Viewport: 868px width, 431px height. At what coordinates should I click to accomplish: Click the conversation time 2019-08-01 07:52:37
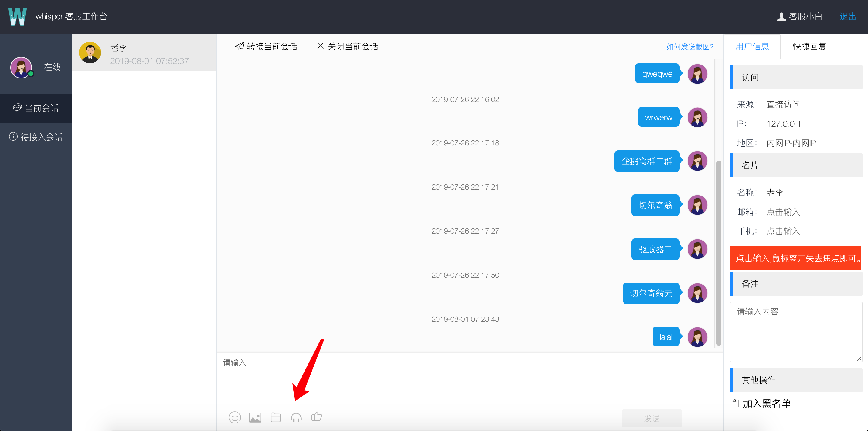pyautogui.click(x=149, y=61)
